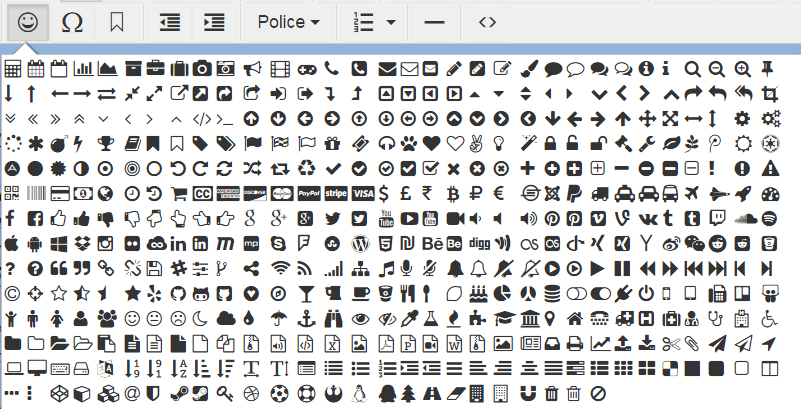Insert the crop icon
The width and height of the screenshot is (801, 409).
point(769,93)
